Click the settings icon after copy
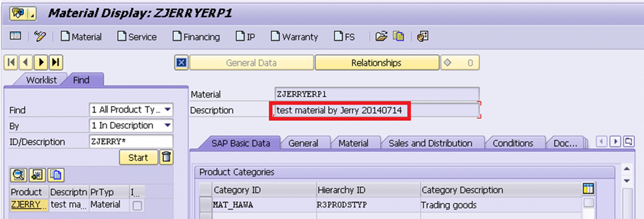 423,36
